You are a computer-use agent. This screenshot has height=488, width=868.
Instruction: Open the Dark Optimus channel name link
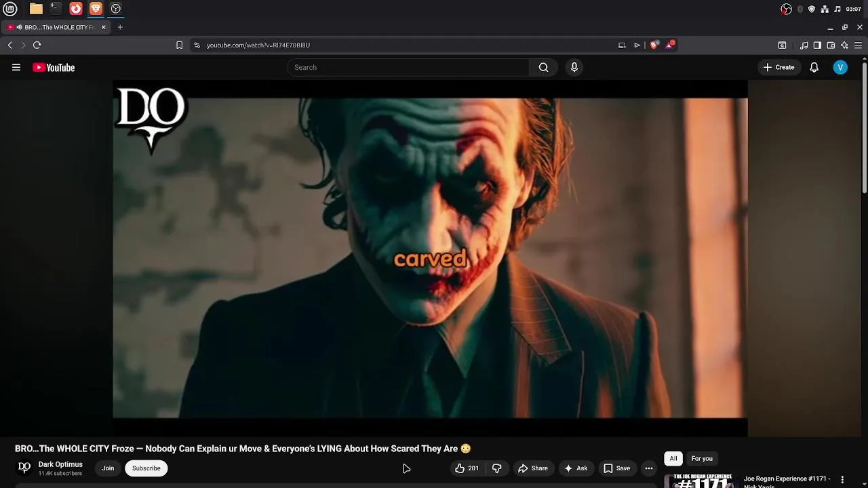click(60, 464)
